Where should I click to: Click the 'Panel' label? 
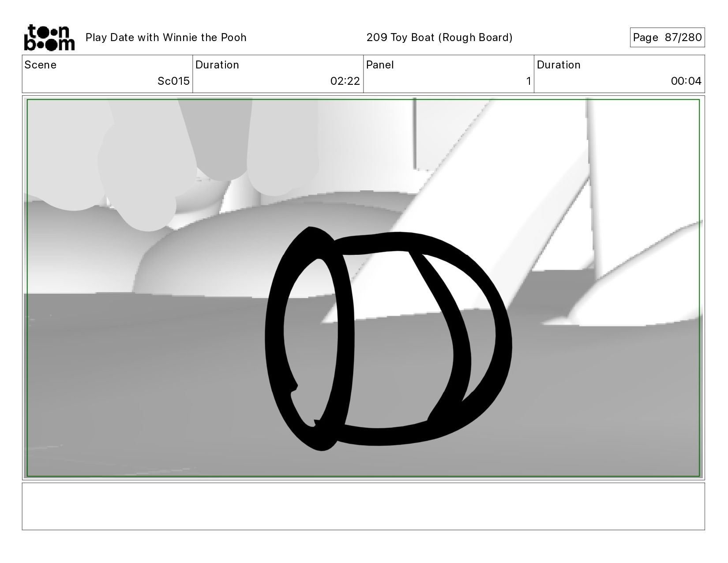pos(380,65)
